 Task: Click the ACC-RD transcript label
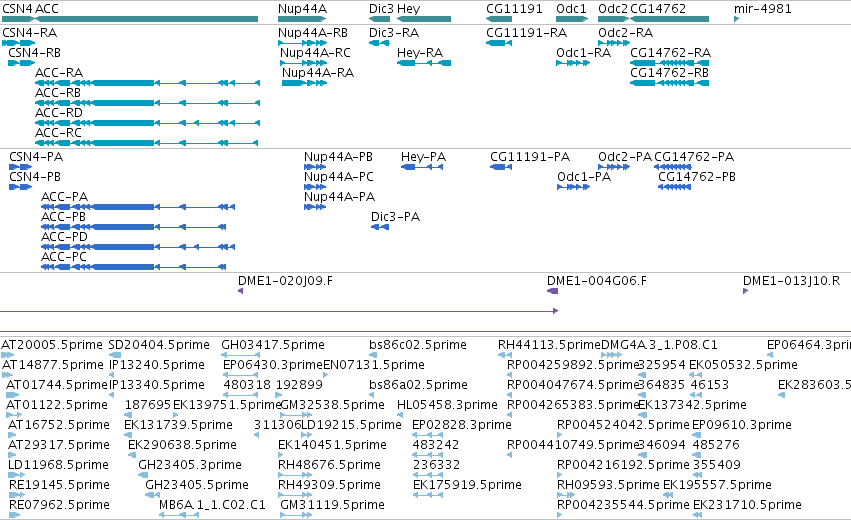(x=59, y=113)
